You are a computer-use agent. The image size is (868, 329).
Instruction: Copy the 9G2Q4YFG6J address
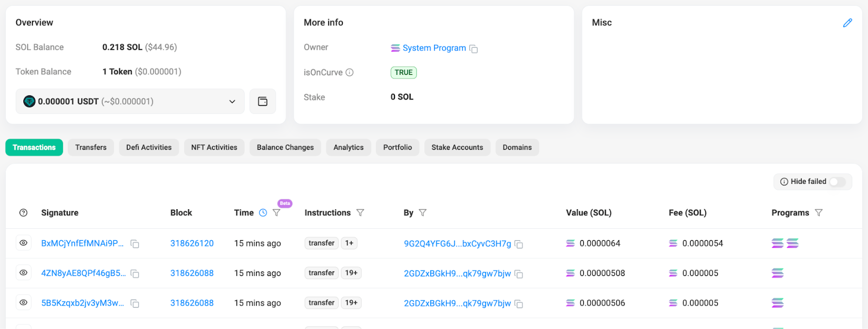[519, 244]
